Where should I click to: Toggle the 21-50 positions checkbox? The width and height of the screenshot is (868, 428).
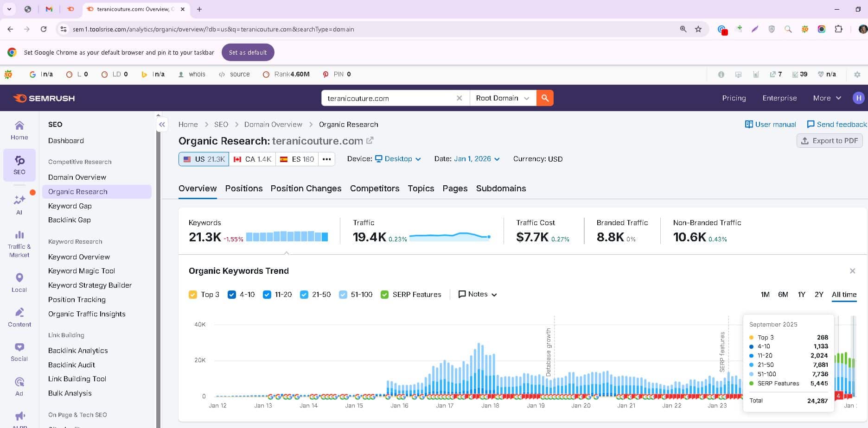(304, 295)
